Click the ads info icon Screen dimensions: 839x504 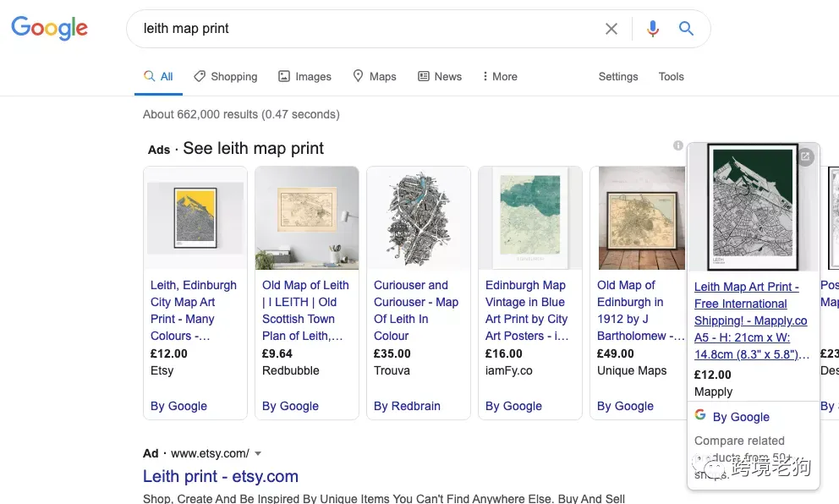[x=678, y=145]
